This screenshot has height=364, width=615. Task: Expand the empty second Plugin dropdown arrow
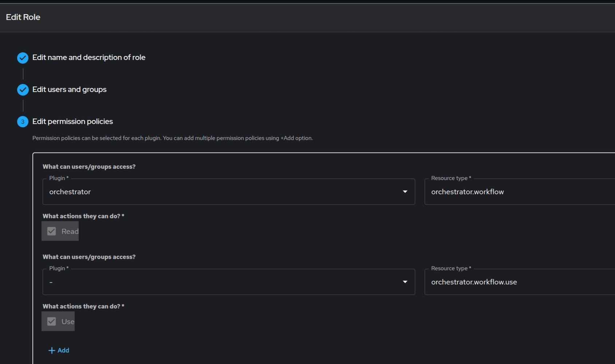tap(405, 282)
